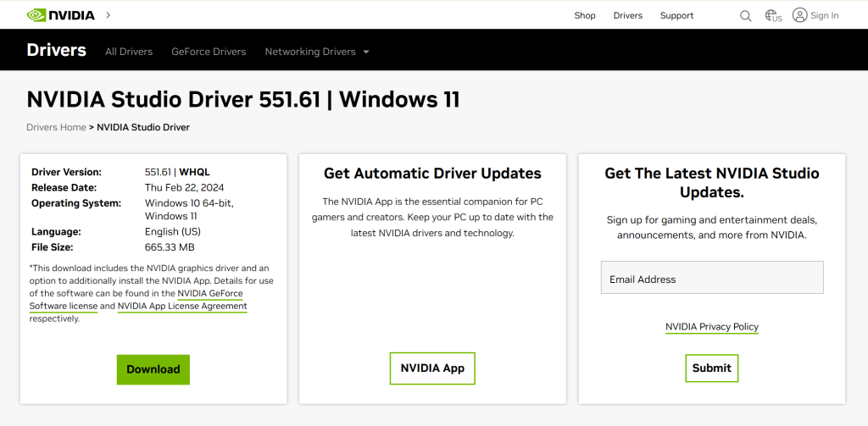Screen dimensions: 868x426
Task: Click the chevron next to NVIDIA logo
Action: pos(108,15)
